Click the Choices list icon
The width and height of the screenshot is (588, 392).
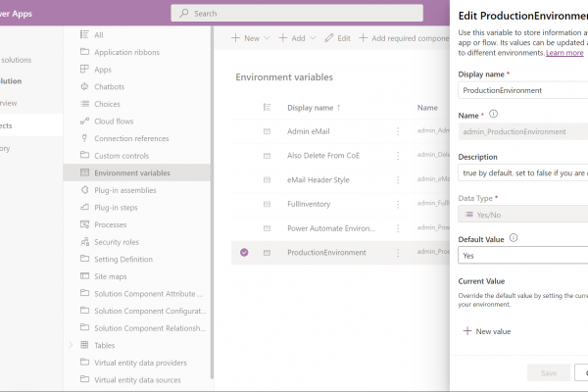click(x=84, y=104)
